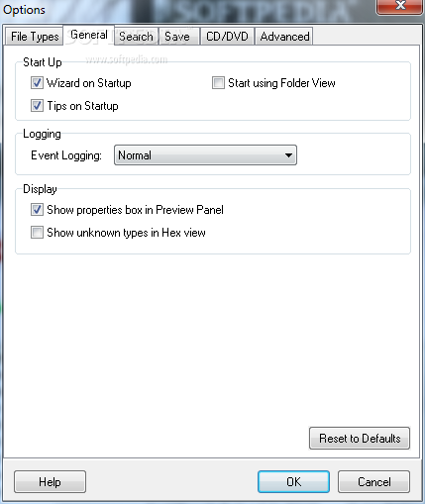Screen dimensions: 425x504
Task: Go to the Save tab
Action: coord(178,36)
